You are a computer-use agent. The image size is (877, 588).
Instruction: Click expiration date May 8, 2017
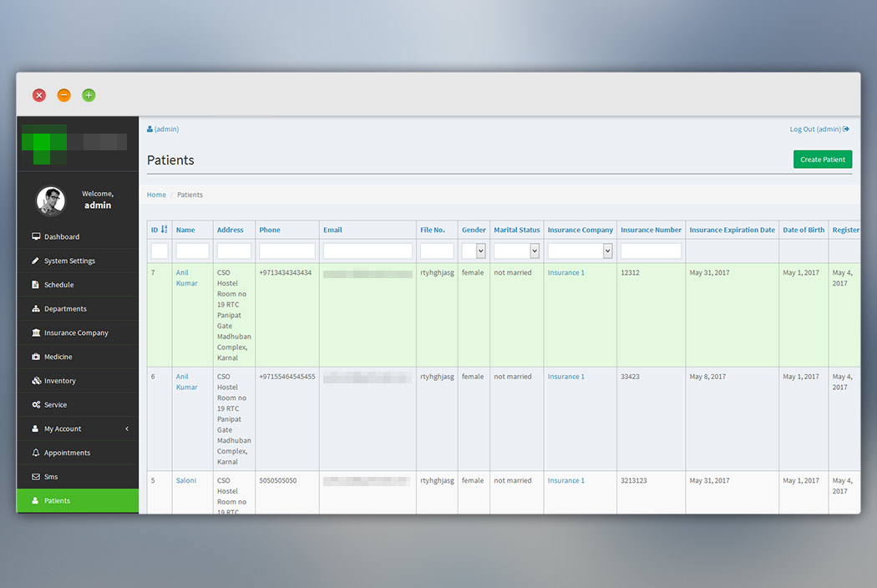tap(707, 377)
